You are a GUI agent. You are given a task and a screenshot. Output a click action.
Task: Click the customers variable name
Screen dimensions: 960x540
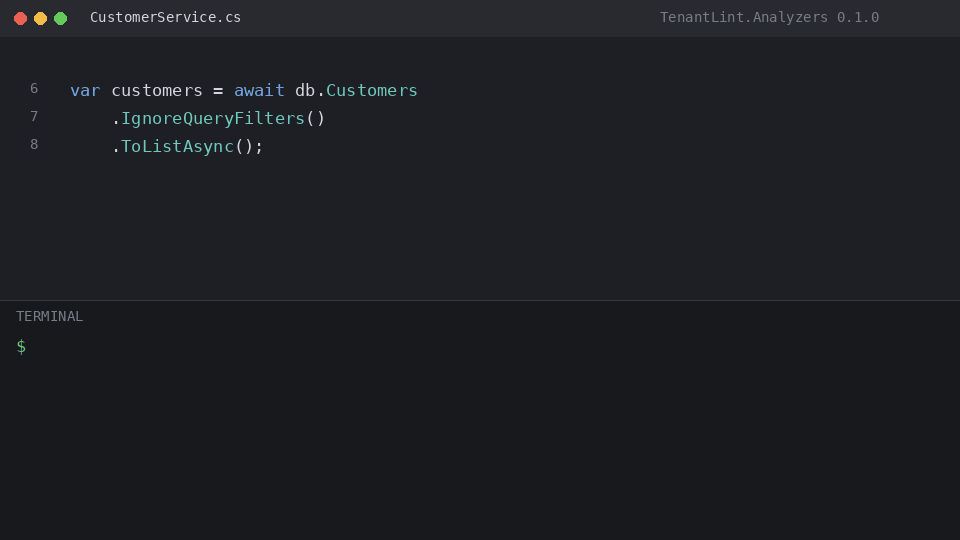click(x=157, y=91)
